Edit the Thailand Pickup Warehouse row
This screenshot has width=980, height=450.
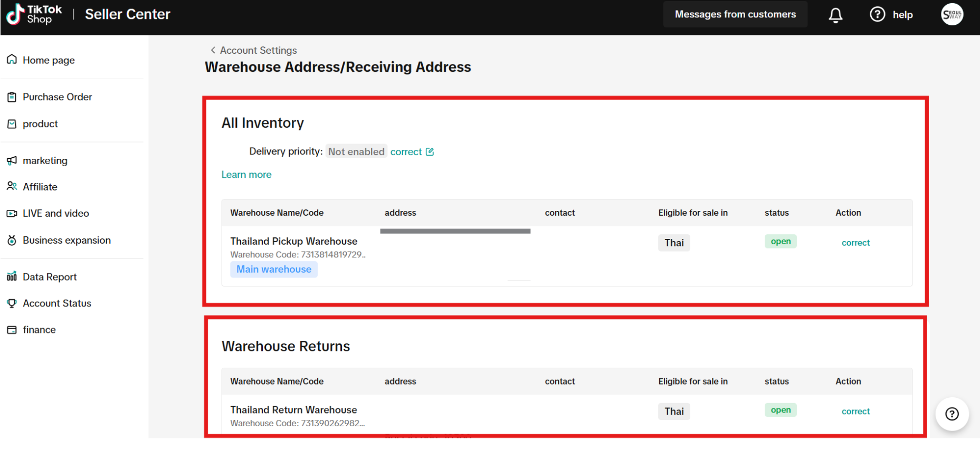click(x=855, y=243)
